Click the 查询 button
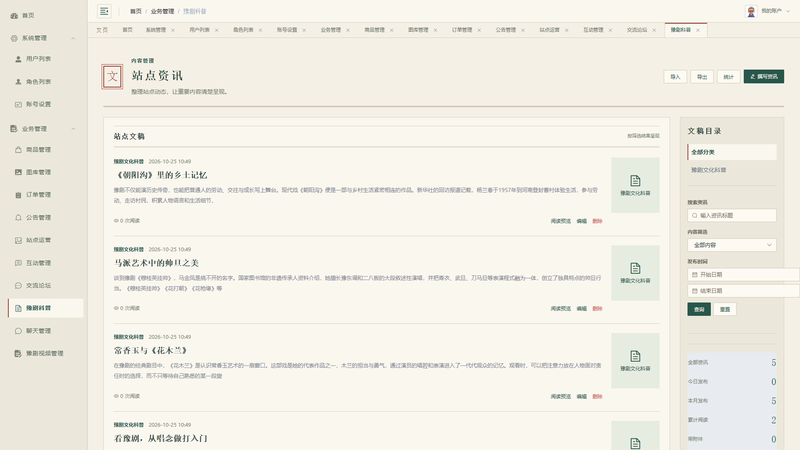Viewport: 800px width, 450px height. coord(699,309)
